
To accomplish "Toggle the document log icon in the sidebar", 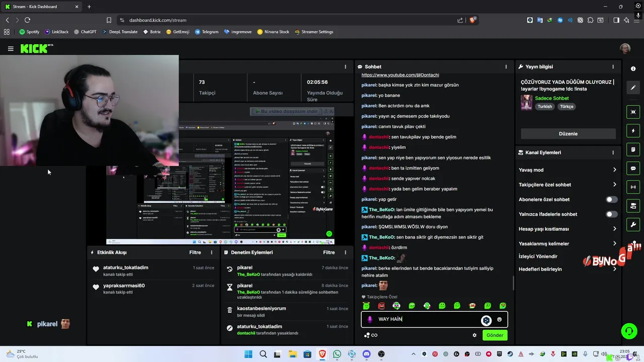I will pos(633,149).
